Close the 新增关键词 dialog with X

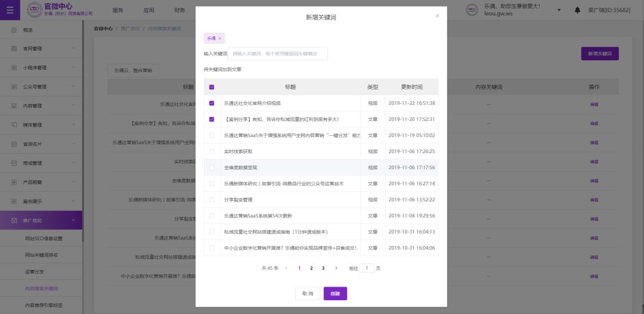(x=437, y=15)
